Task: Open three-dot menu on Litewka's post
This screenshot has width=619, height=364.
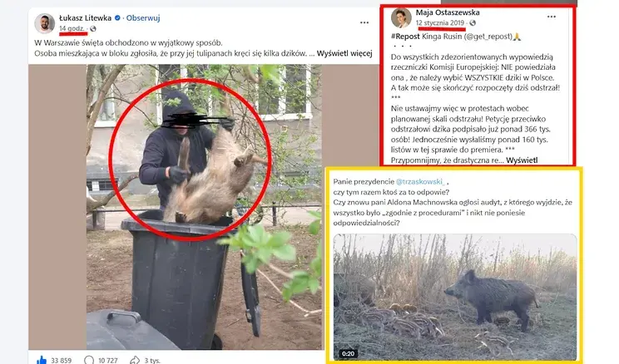Action: [364, 23]
